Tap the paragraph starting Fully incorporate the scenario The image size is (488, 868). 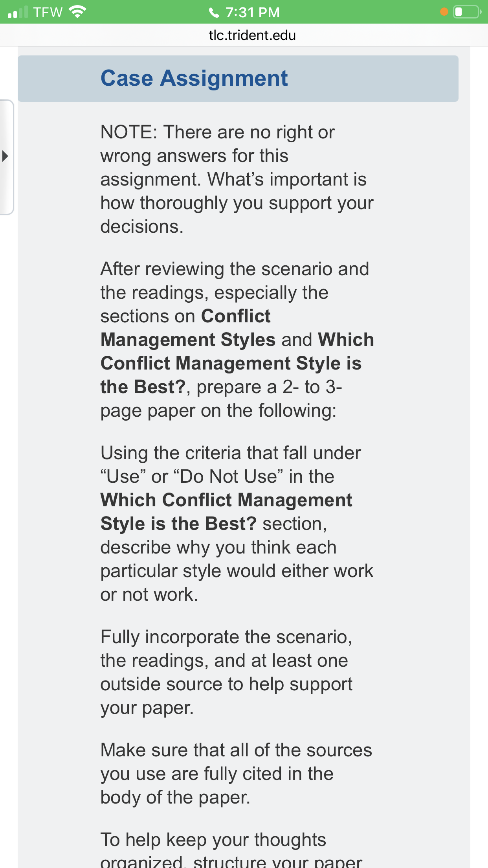coord(226,672)
